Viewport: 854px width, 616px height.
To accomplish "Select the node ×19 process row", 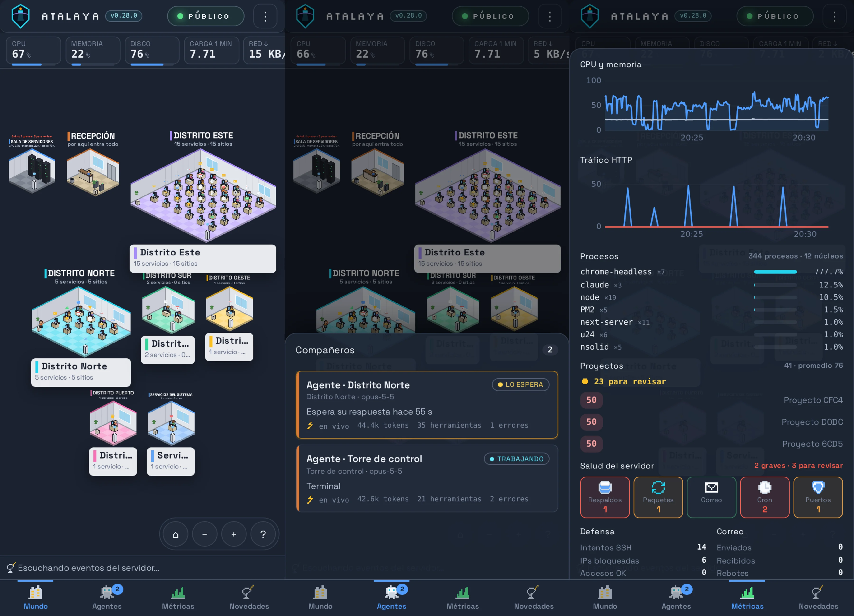I will pos(711,297).
